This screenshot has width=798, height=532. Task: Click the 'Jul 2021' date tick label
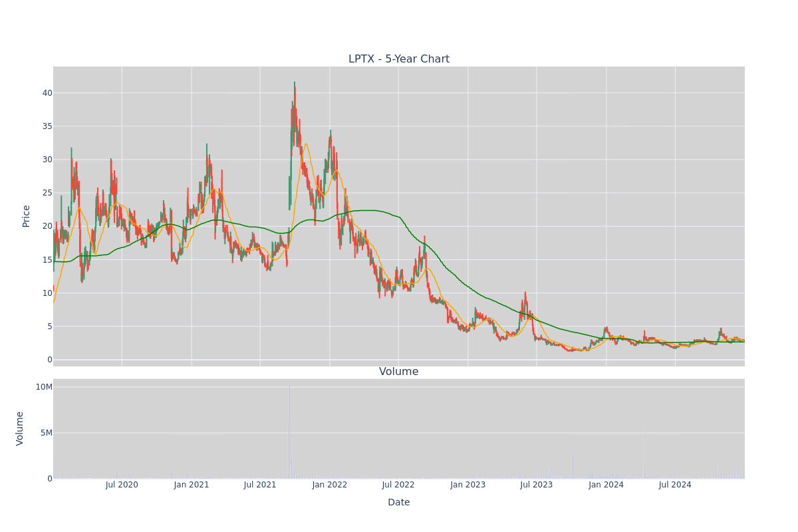tap(260, 485)
